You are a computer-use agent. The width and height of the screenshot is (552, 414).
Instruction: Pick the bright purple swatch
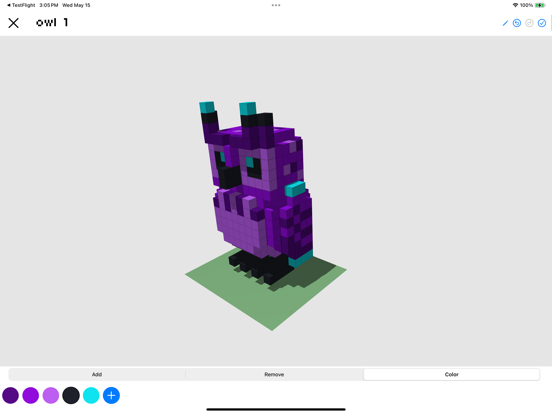31,395
